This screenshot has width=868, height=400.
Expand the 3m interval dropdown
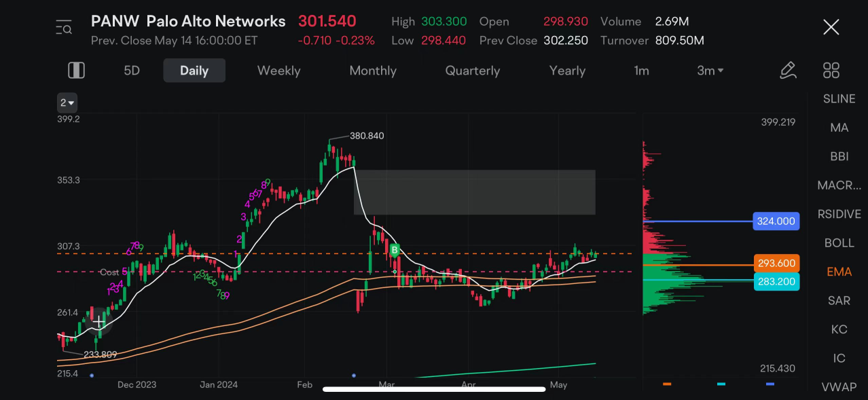[x=710, y=71]
